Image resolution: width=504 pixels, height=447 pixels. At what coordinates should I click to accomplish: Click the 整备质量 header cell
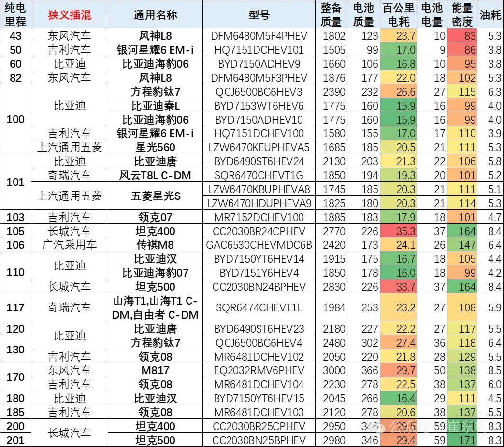pyautogui.click(x=331, y=14)
